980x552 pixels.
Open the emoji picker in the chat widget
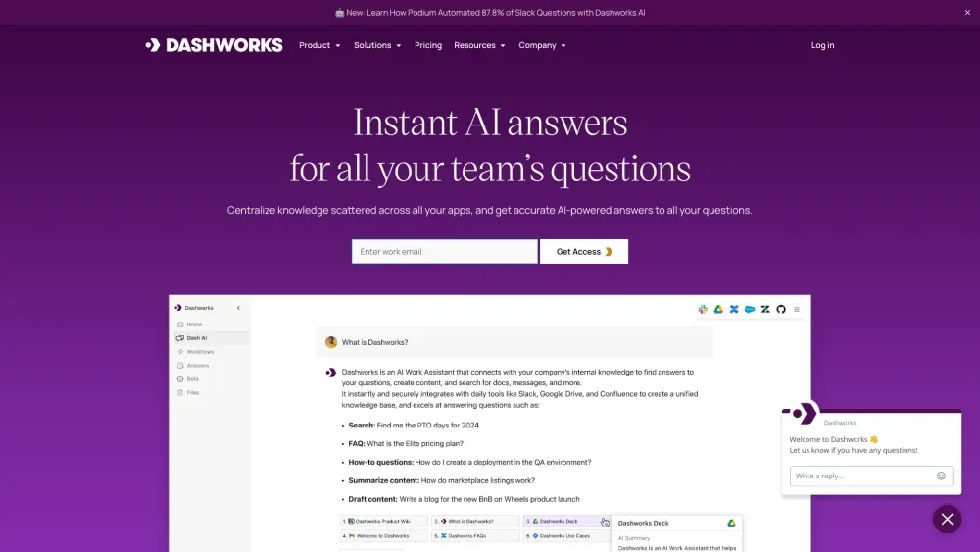941,476
